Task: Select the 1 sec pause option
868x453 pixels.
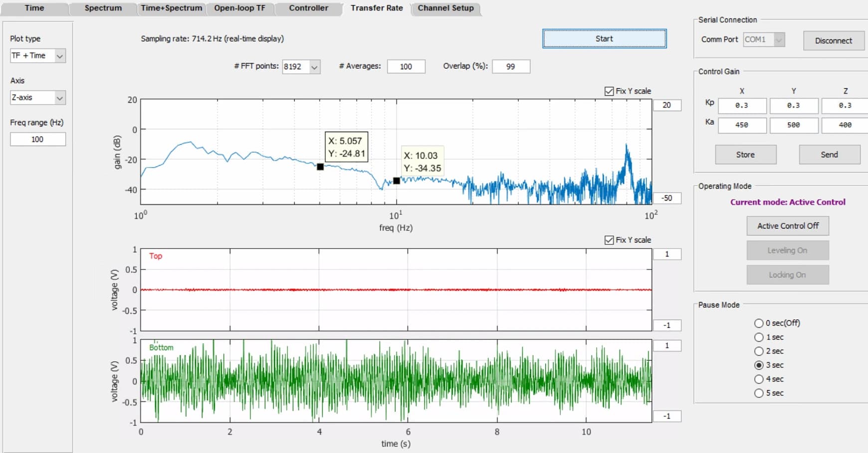Action: point(759,337)
